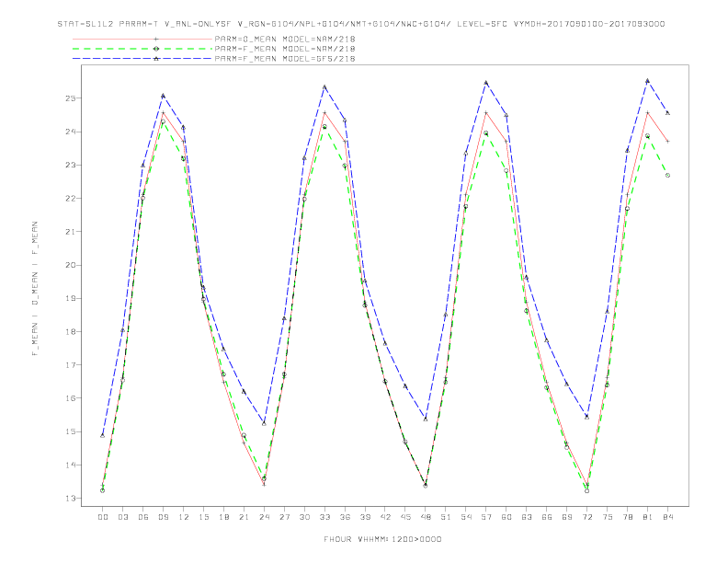Click x-axis forecast hour label 60
This screenshot has width=728, height=563.
tap(506, 517)
